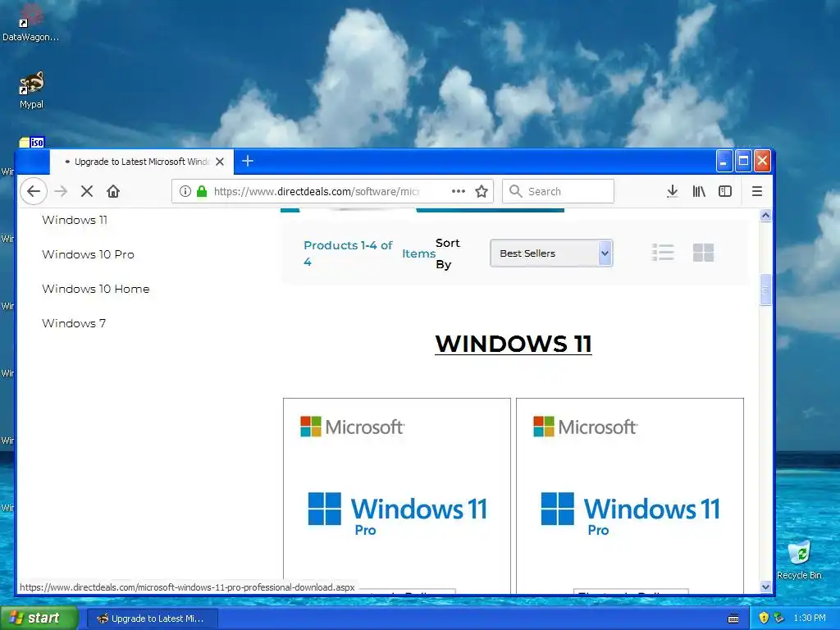Open Windows 10 Home category link
840x630 pixels.
coord(95,289)
